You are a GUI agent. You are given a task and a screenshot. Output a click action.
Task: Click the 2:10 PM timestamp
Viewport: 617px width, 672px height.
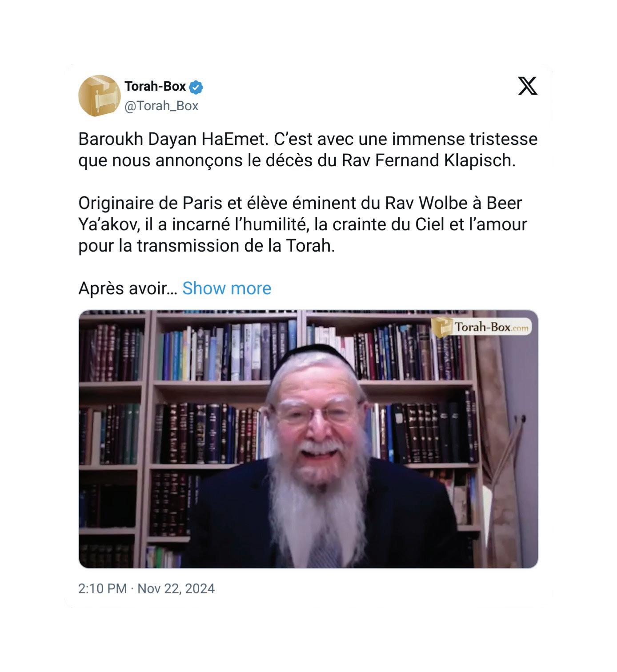click(x=103, y=589)
